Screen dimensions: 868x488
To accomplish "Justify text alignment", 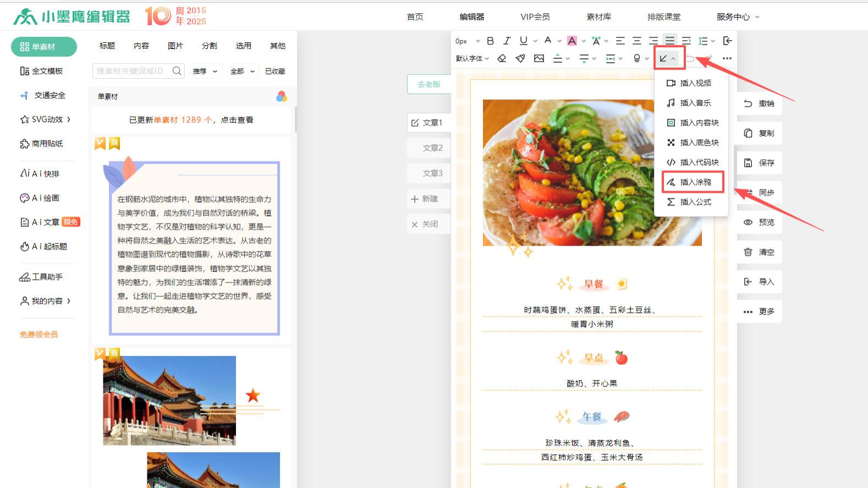I will point(669,41).
